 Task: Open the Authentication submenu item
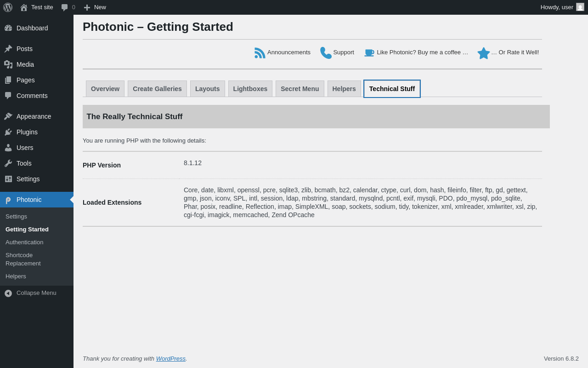pos(24,242)
